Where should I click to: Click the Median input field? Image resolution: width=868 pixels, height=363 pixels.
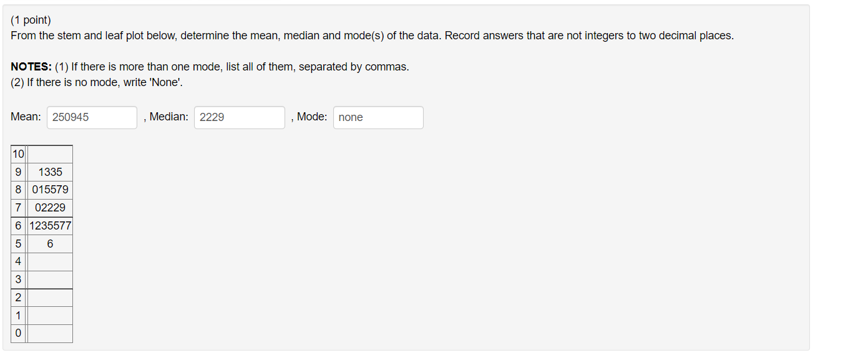point(239,117)
